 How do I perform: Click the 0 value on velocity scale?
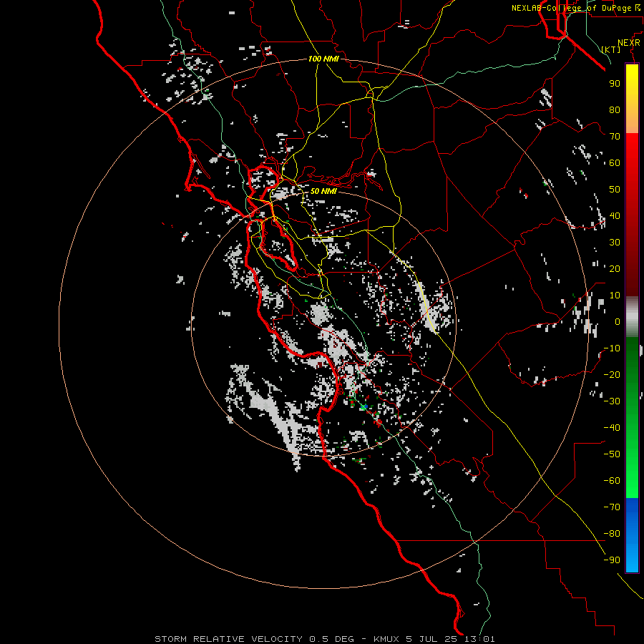pyautogui.click(x=618, y=321)
